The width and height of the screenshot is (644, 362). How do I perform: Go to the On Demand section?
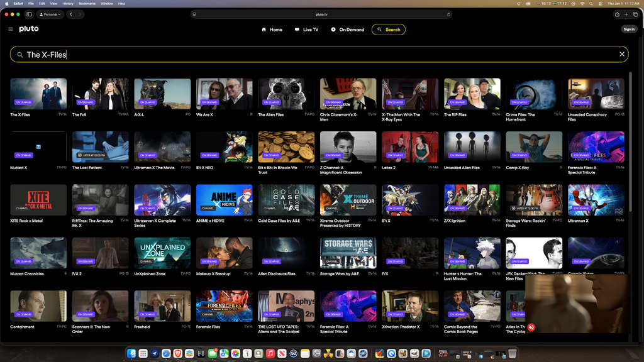point(347,30)
